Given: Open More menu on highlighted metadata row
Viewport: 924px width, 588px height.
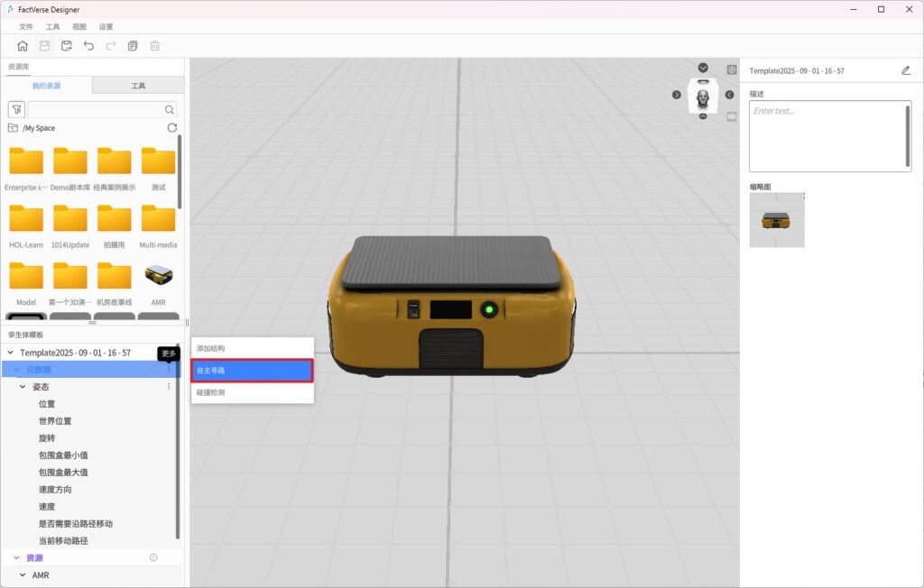Looking at the screenshot, I should coord(169,370).
